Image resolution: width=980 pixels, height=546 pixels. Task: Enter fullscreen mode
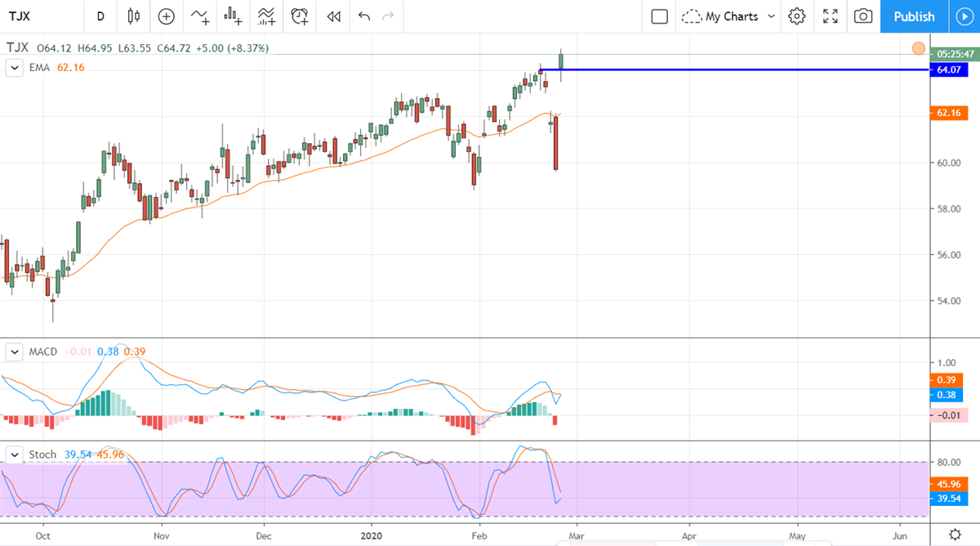831,16
